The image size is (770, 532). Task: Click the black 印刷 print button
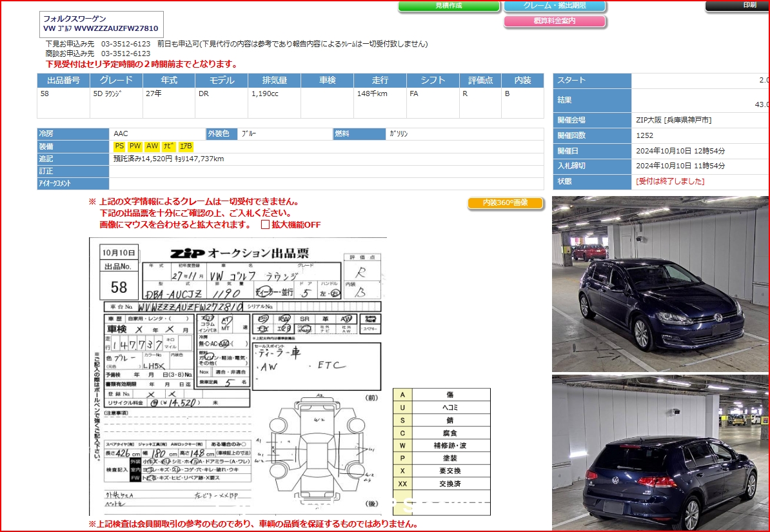point(738,6)
